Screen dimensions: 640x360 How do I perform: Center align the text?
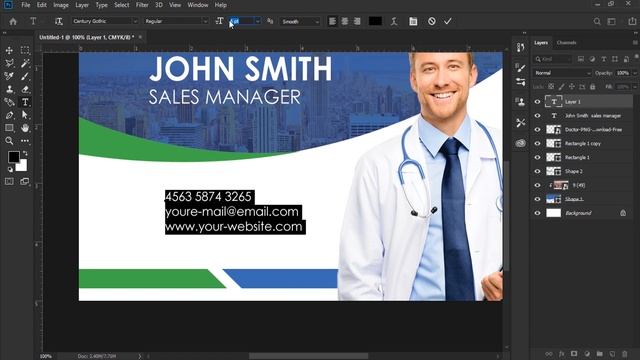pos(345,21)
